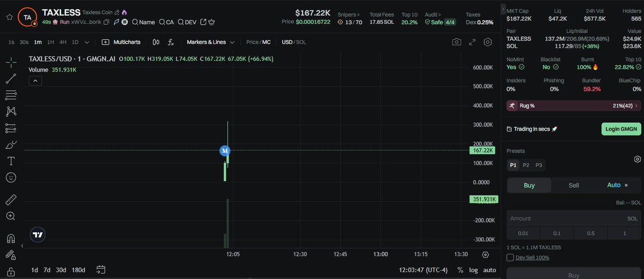Select the trend line drawing tool
This screenshot has height=279, width=644.
(x=11, y=79)
